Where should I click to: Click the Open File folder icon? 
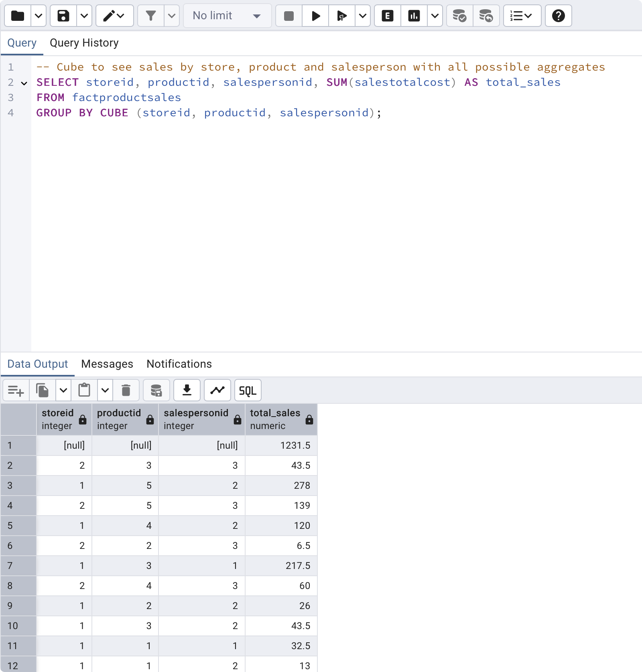click(x=18, y=16)
